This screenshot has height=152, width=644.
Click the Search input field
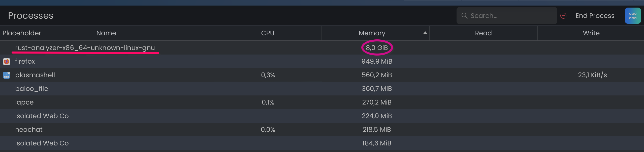click(506, 15)
